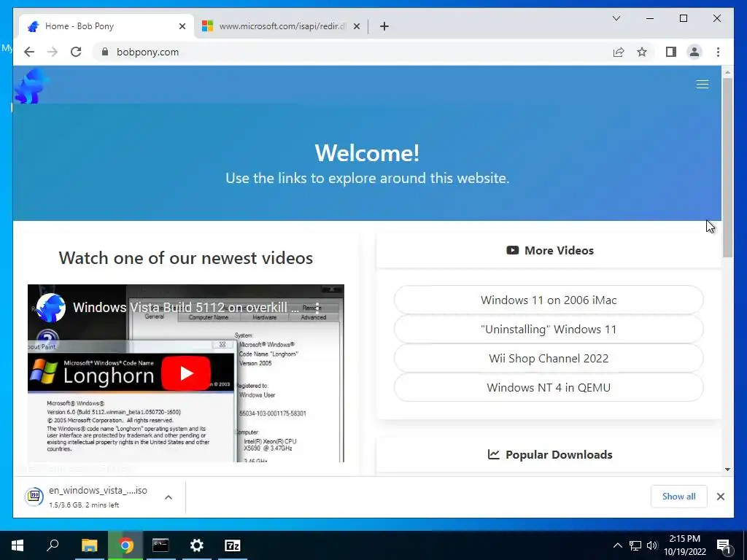Open new tab with plus button
Screen dimensions: 747x560
coord(384,26)
